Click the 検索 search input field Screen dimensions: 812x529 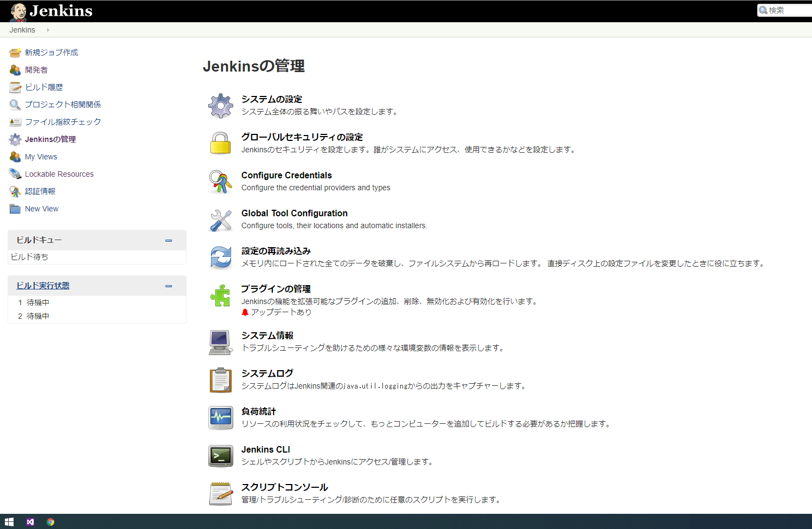point(785,10)
